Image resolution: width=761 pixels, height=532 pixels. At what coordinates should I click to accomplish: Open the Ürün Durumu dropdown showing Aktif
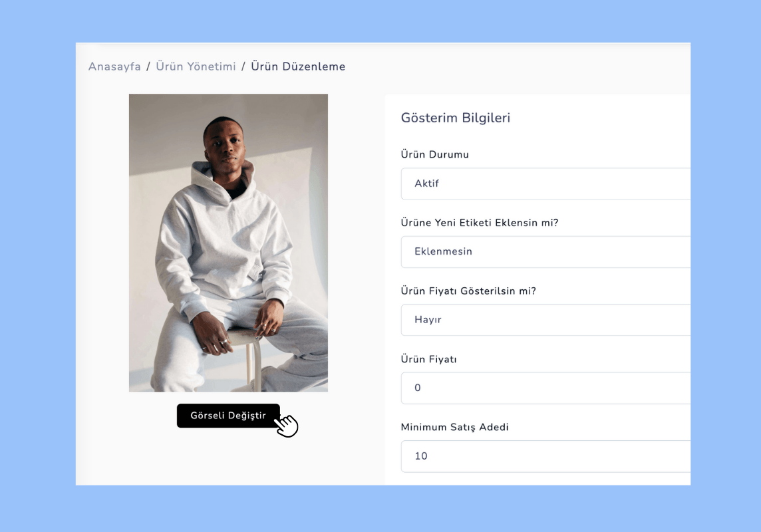545,184
